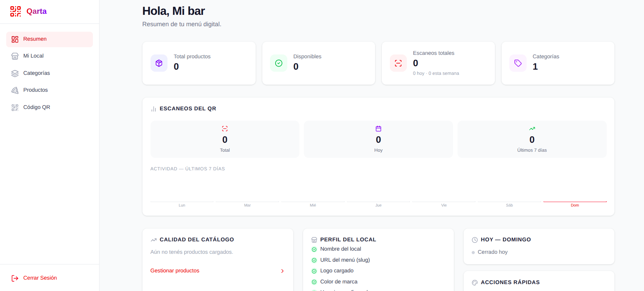Click the 'PERFIL DEL LOCAL' section title
This screenshot has height=291, width=644.
pos(348,240)
